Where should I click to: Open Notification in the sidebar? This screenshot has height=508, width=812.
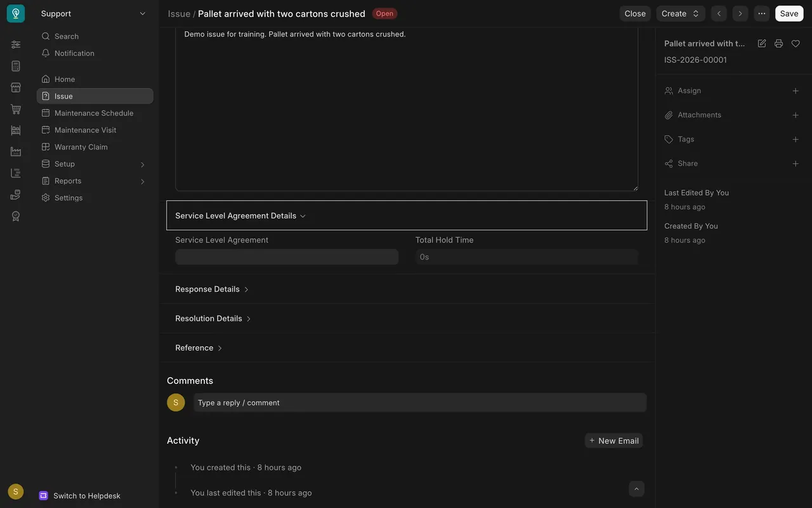point(95,53)
